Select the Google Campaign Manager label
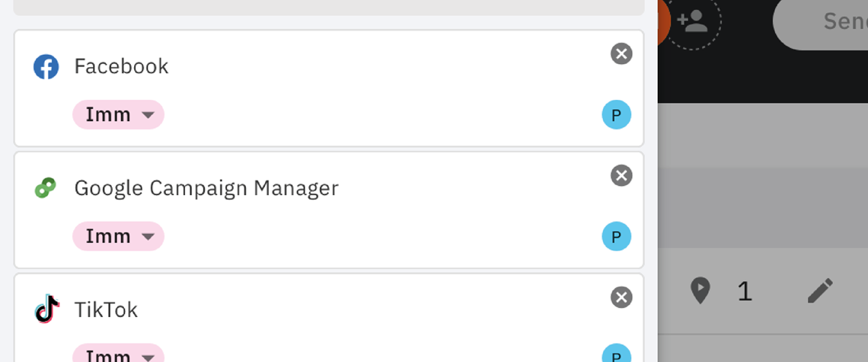The image size is (868, 362). [206, 188]
